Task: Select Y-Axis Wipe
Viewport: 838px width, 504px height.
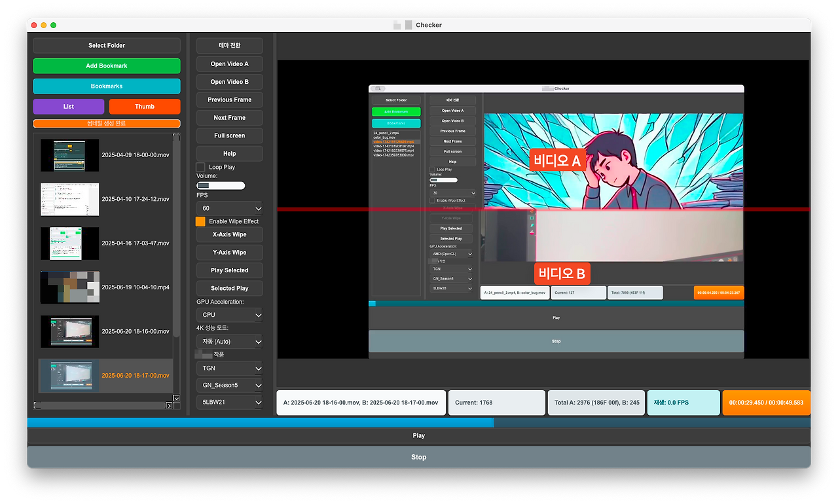Action: [230, 253]
